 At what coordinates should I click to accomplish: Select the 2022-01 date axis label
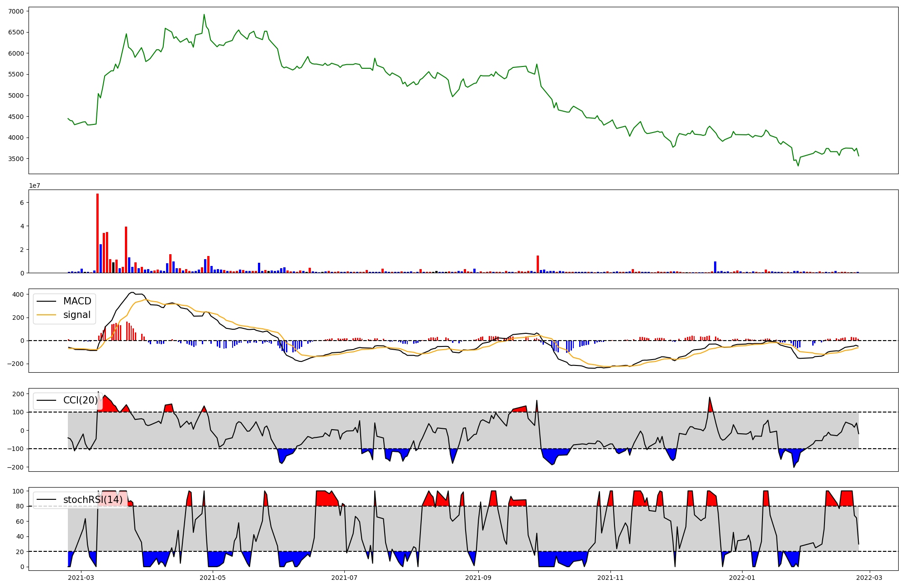[742, 578]
